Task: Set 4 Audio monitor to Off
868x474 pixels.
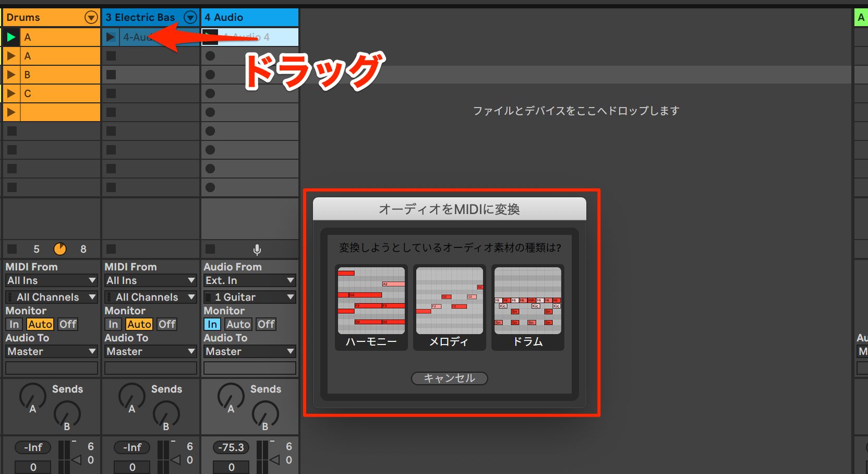Action: click(x=266, y=324)
